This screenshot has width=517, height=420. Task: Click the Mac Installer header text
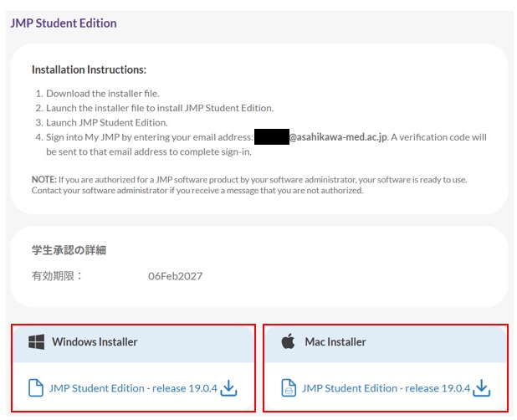[x=335, y=341]
